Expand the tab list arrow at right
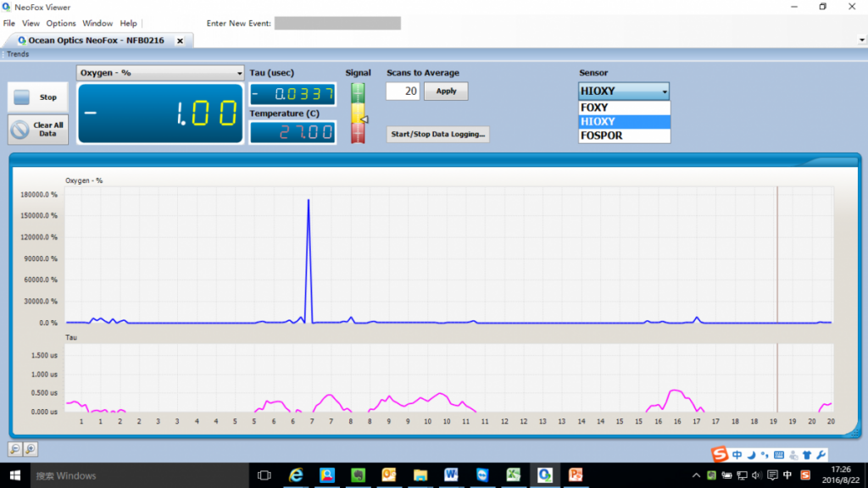Screen dimensions: 868x488 coord(861,41)
